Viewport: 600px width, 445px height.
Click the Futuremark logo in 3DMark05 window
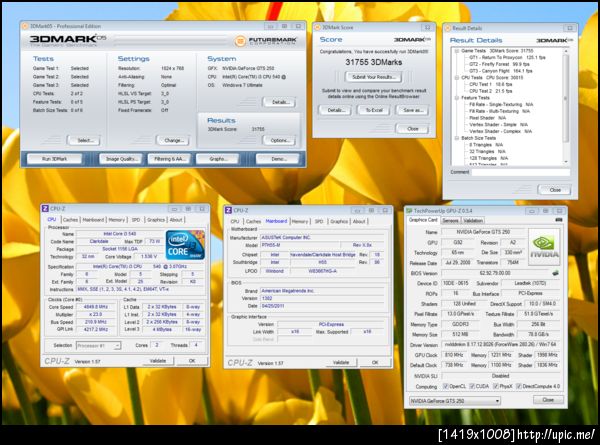[266, 41]
